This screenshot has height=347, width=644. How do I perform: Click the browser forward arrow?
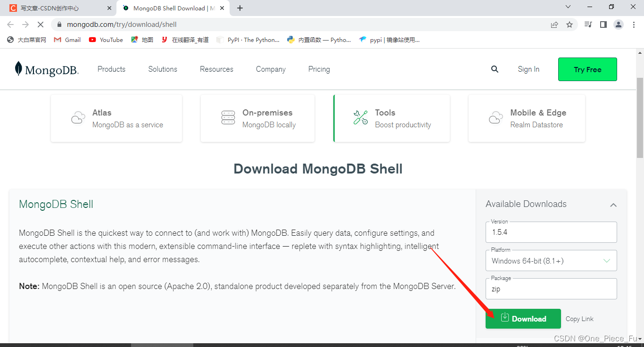coord(25,25)
